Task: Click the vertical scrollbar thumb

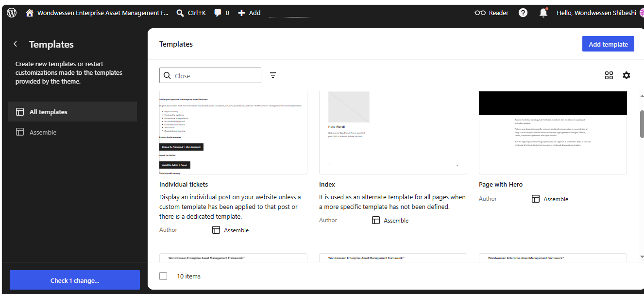Action: tap(642, 124)
